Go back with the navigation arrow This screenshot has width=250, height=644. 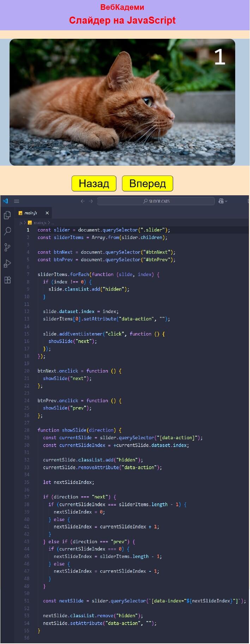click(x=83, y=201)
